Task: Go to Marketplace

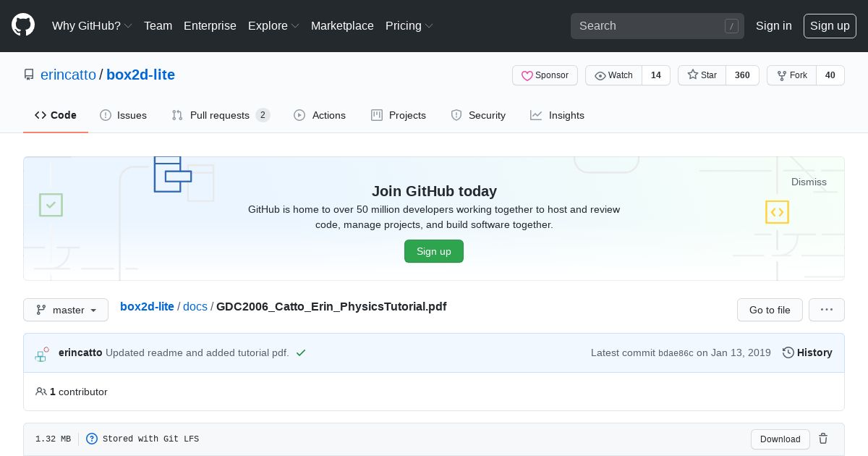Action: click(x=342, y=25)
